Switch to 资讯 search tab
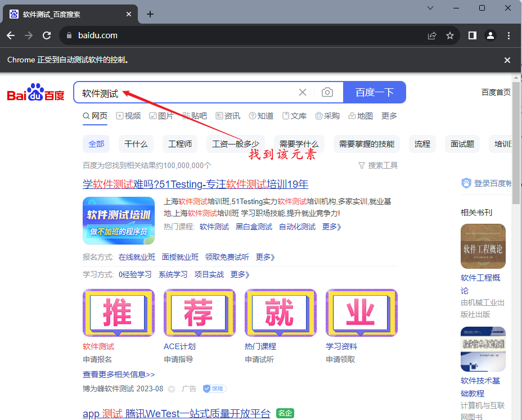 pyautogui.click(x=228, y=116)
